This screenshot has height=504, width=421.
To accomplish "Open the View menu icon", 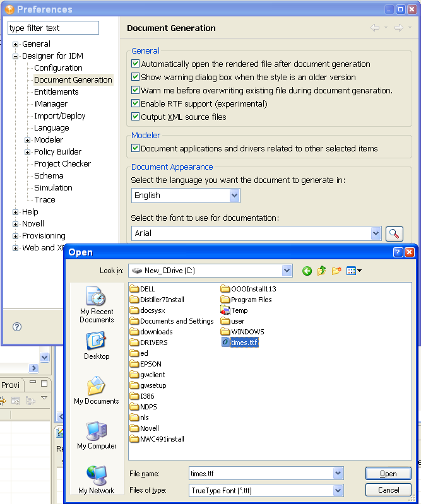I will 354,271.
